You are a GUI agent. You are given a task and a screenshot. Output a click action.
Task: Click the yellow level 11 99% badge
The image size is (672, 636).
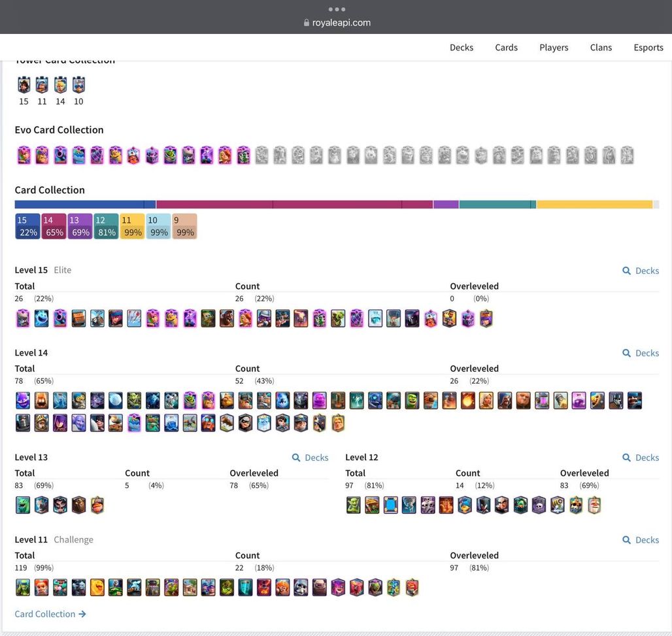pos(133,226)
